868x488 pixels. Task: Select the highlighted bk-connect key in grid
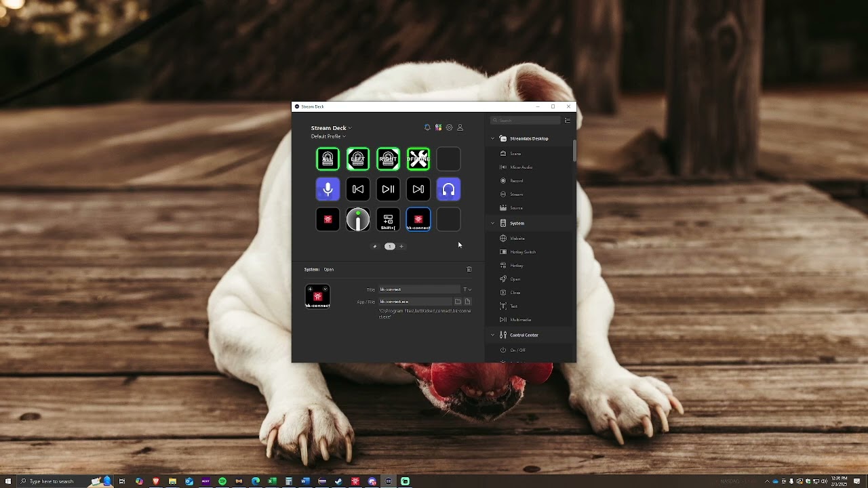pyautogui.click(x=418, y=220)
